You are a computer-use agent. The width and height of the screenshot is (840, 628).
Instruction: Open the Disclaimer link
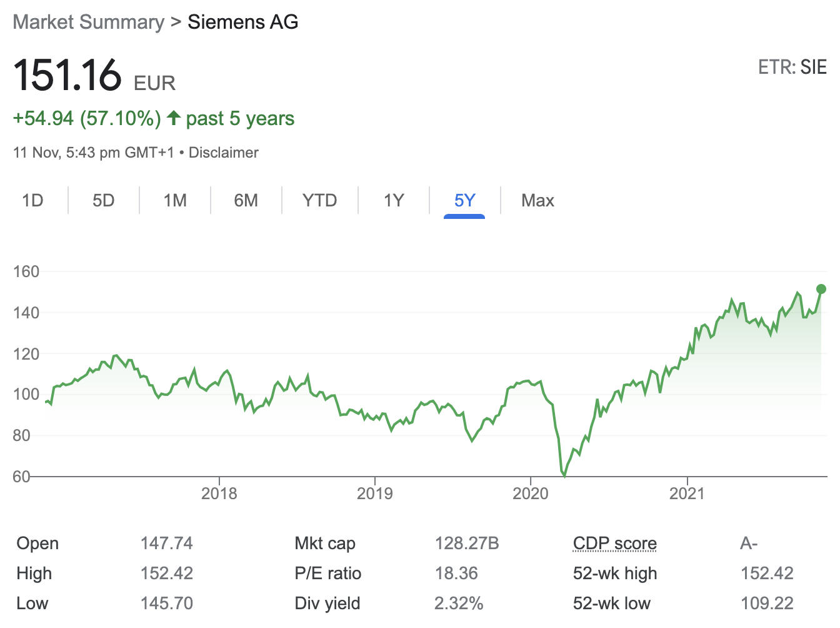coord(223,153)
